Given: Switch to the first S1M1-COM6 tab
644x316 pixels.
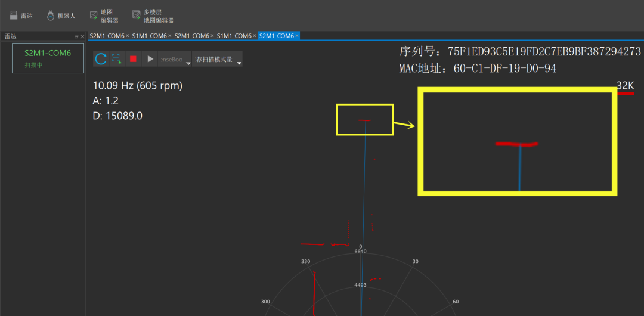Looking at the screenshot, I should click(x=149, y=36).
